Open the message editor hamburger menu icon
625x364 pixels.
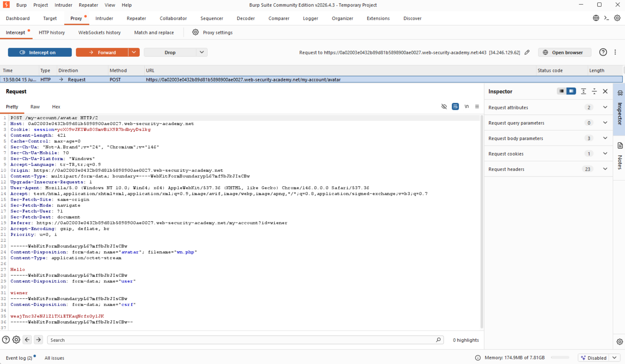[477, 107]
